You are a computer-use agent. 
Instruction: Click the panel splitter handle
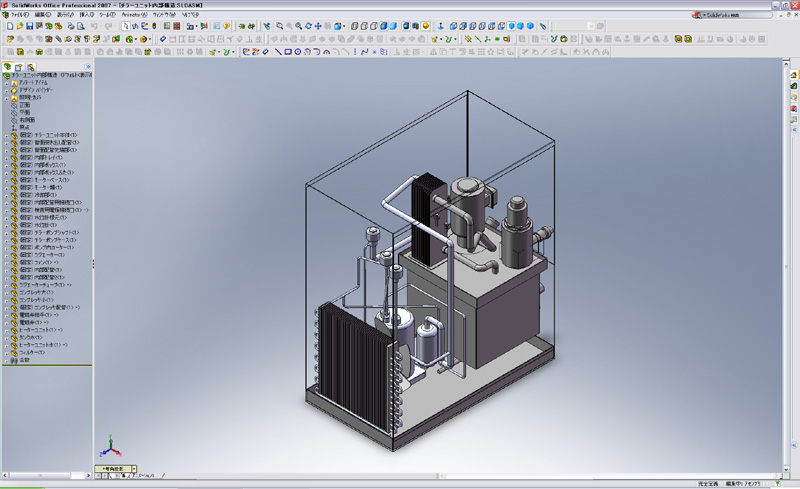point(93,264)
